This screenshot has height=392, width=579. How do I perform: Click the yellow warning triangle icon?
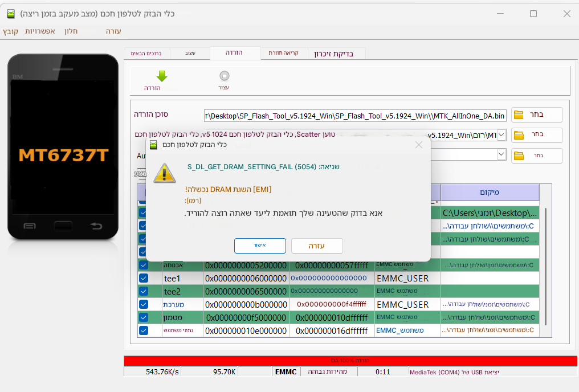pyautogui.click(x=165, y=173)
